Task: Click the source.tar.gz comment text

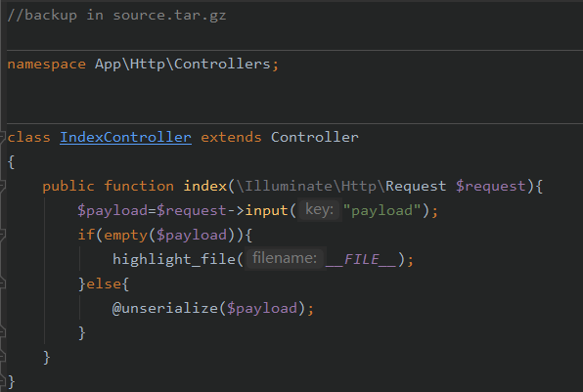Action: pyautogui.click(x=169, y=16)
